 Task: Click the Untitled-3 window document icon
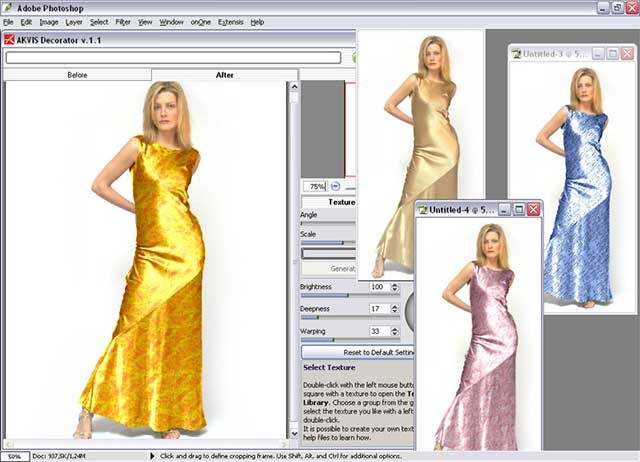point(517,53)
